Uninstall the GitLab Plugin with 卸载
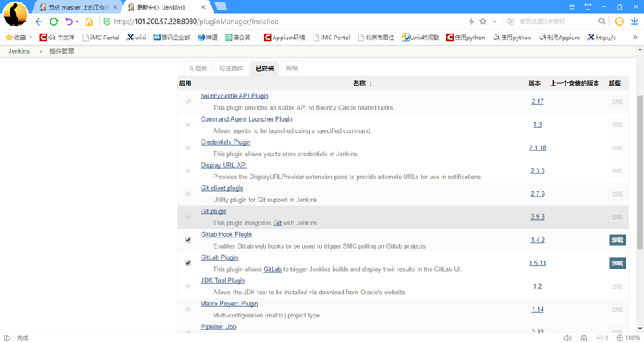Screen dimensions: 644x343 [618, 263]
